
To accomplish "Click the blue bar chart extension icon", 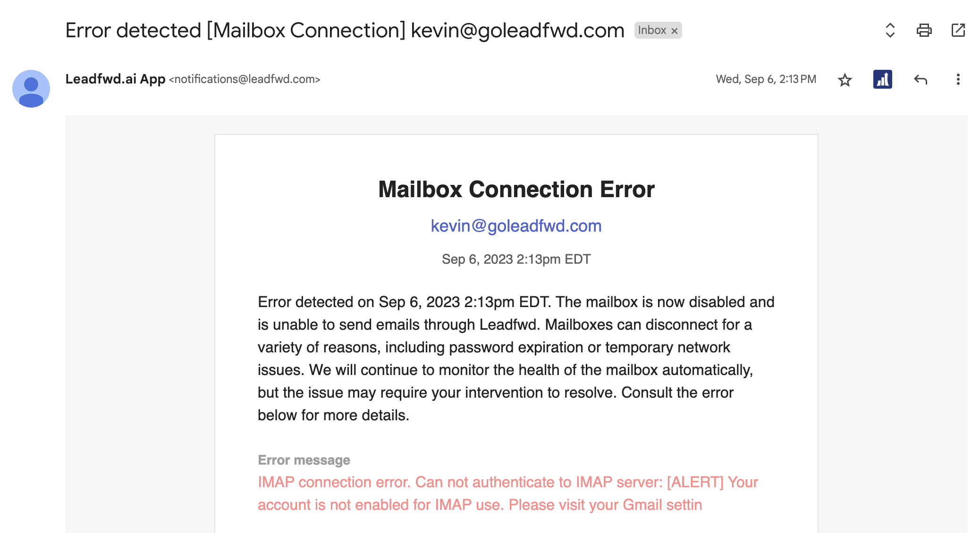I will click(882, 80).
